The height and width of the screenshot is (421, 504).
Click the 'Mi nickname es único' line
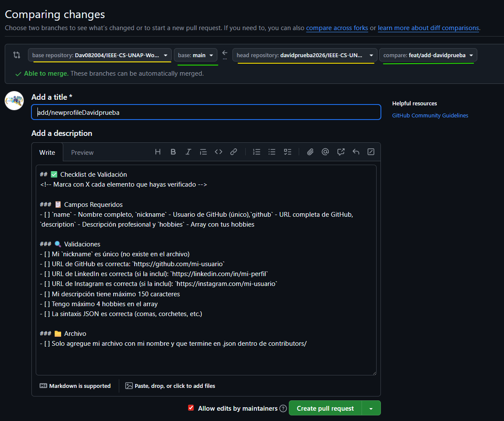[x=115, y=254]
